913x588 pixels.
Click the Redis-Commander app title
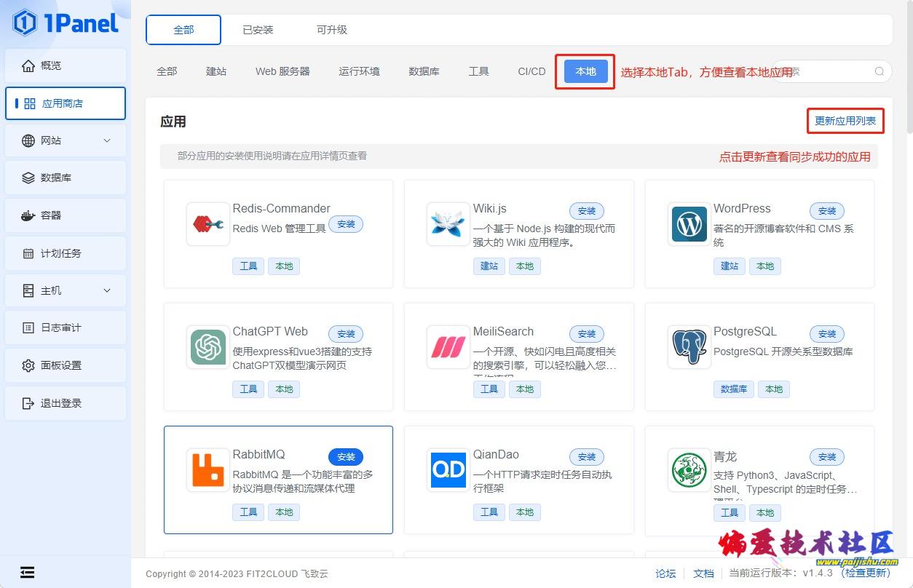click(x=282, y=209)
